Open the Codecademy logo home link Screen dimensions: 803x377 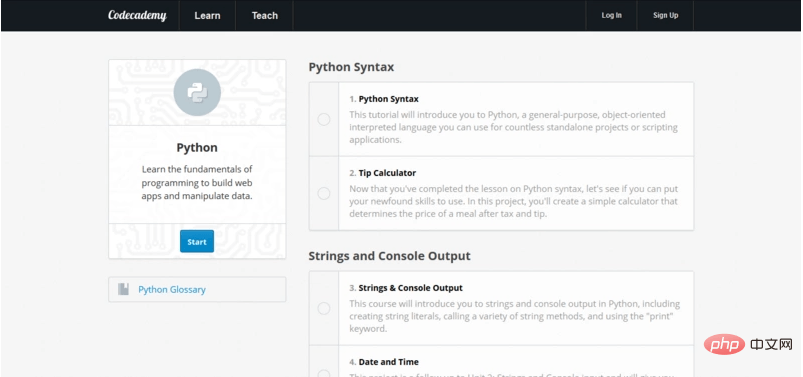point(137,15)
